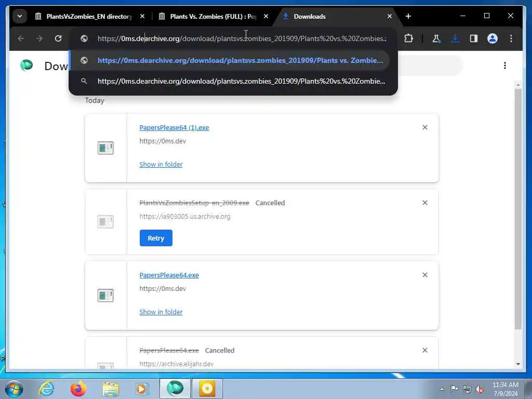
Task: Click the cancelled PlantsVsZombiesSetup file icon
Action: (x=105, y=221)
